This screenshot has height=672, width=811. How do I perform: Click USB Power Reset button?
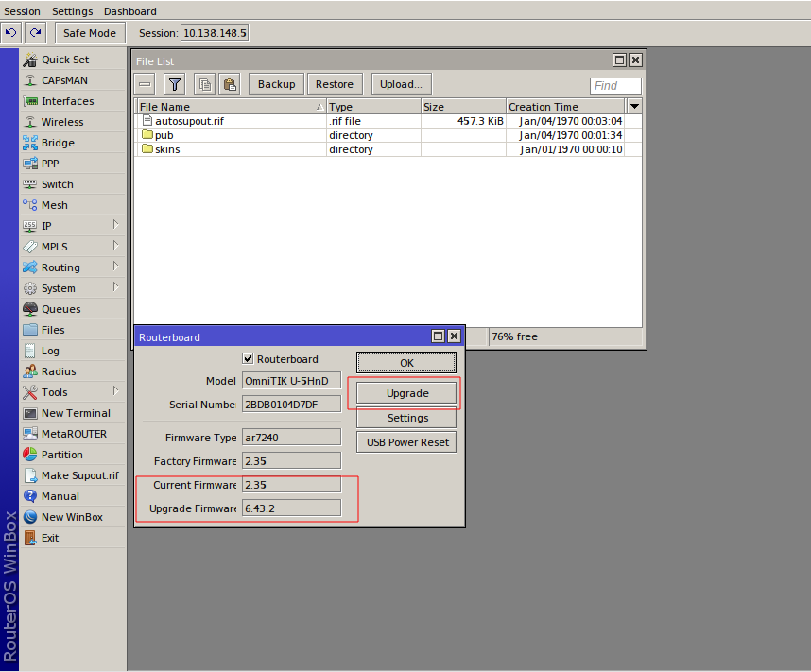coord(406,442)
